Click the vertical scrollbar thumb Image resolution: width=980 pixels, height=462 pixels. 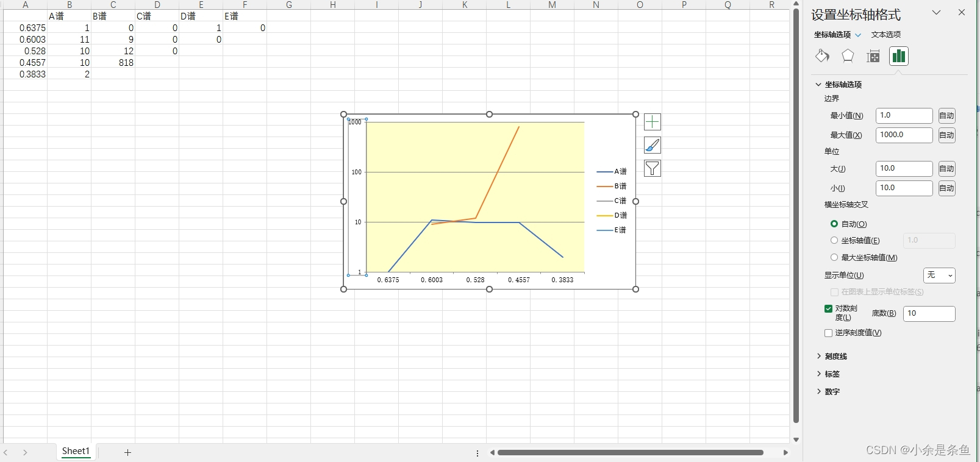[x=796, y=216]
